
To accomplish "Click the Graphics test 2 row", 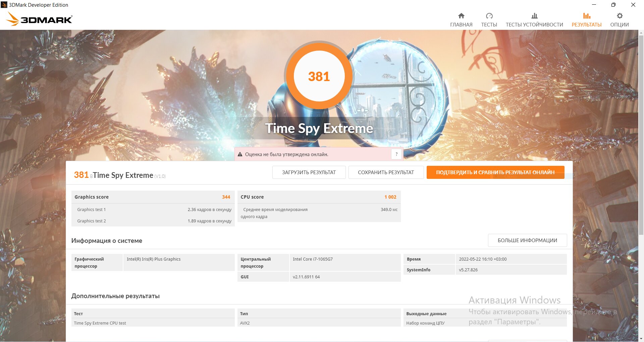I will point(153,221).
